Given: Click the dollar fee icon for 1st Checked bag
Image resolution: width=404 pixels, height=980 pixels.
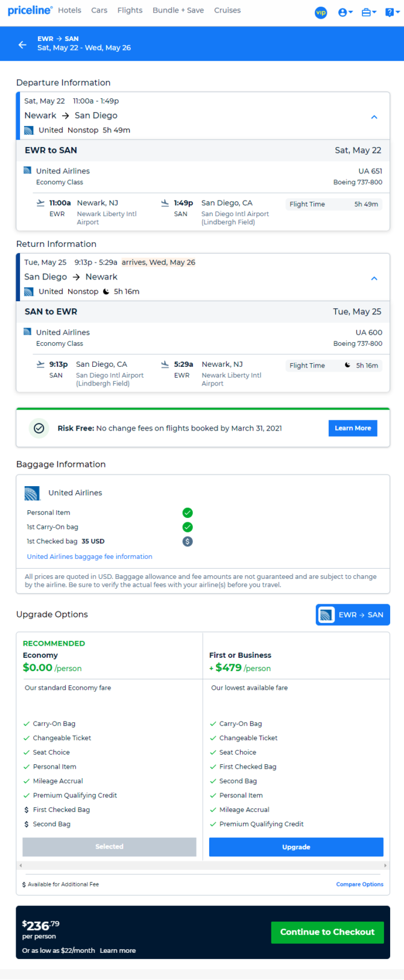Looking at the screenshot, I should coord(188,541).
